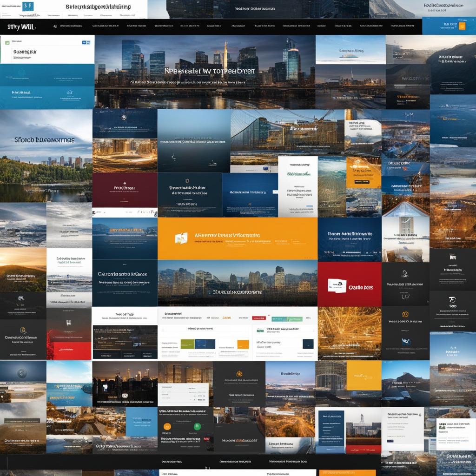Click the orange badge icon on the right dark tile
476x476 pixels.
click(405, 314)
